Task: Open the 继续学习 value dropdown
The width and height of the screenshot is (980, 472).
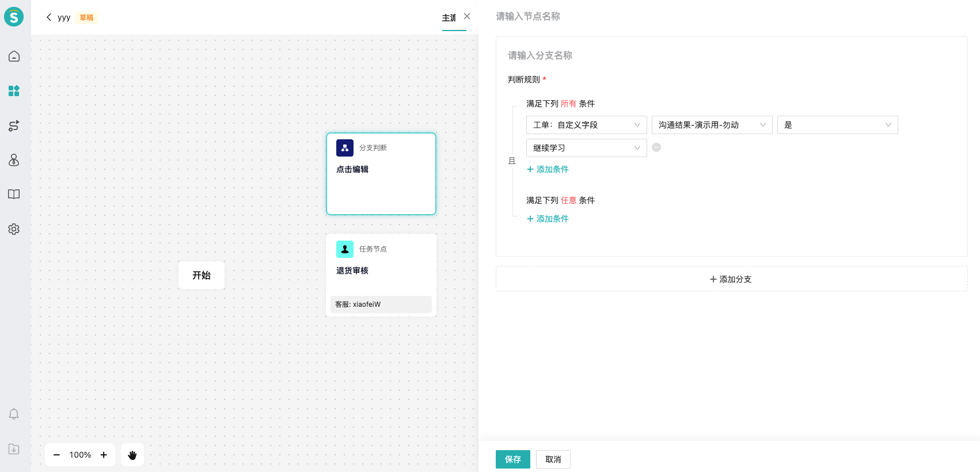Action: tap(586, 148)
